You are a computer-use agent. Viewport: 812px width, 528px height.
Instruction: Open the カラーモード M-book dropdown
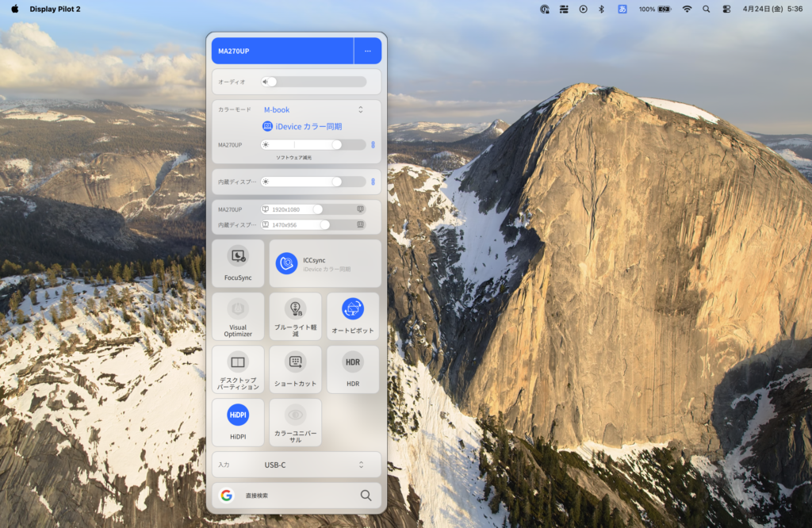coord(313,109)
